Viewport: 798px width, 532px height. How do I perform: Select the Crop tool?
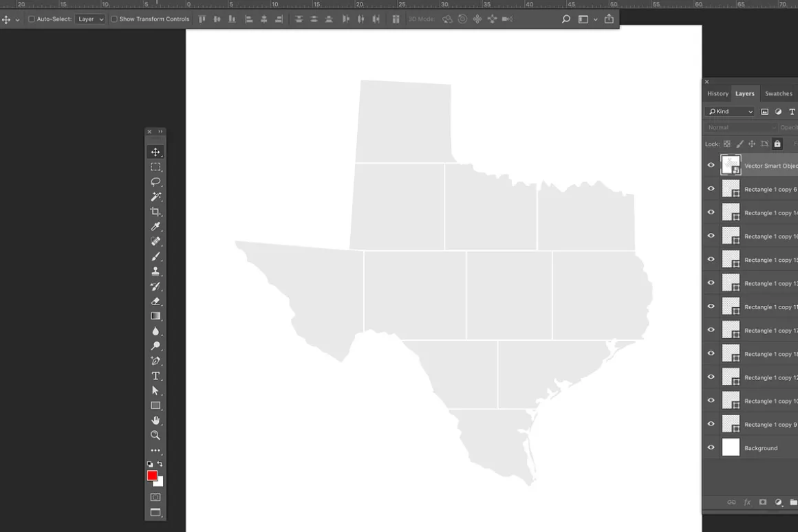155,212
